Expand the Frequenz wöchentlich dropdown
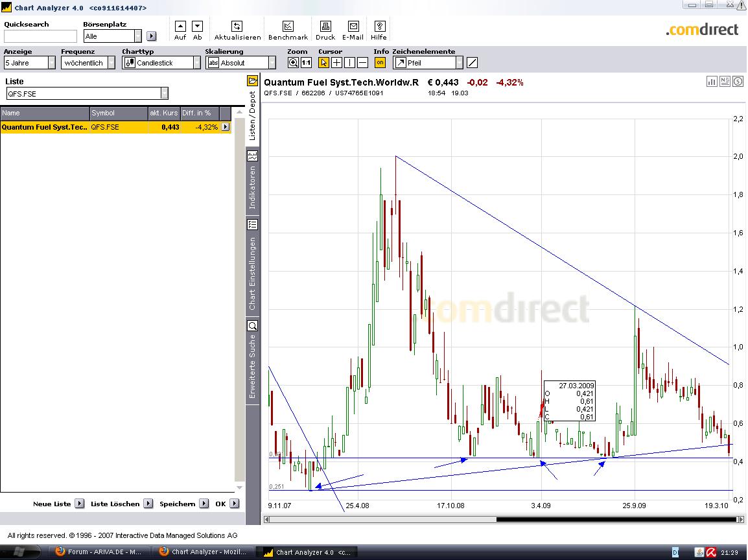This screenshot has height=560, width=748. [x=111, y=63]
